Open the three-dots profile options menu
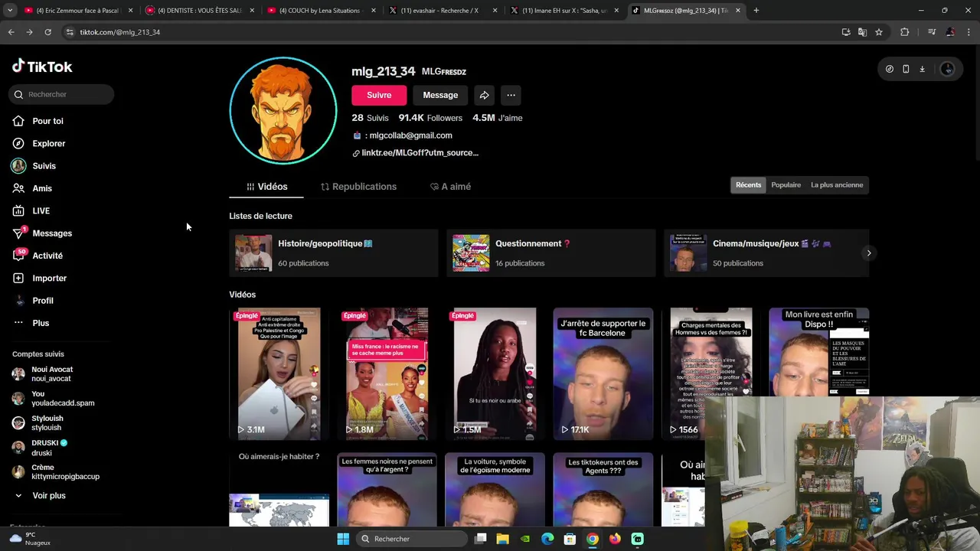 511,95
